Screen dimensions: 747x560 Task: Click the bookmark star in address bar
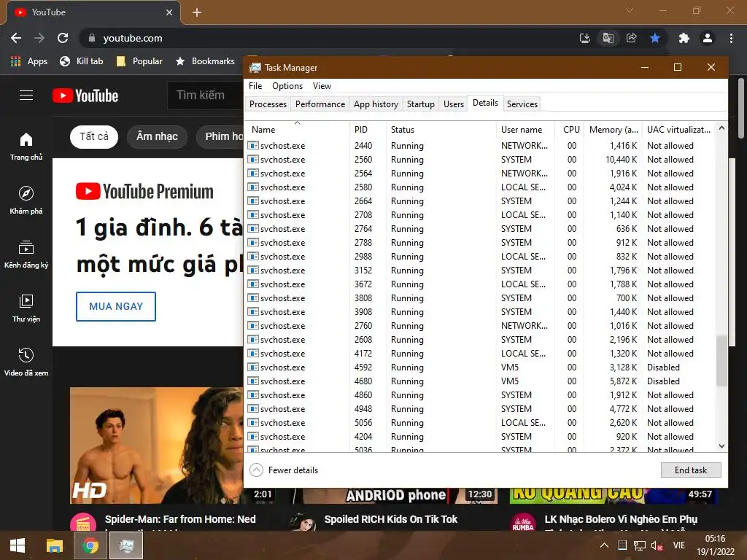pos(655,38)
